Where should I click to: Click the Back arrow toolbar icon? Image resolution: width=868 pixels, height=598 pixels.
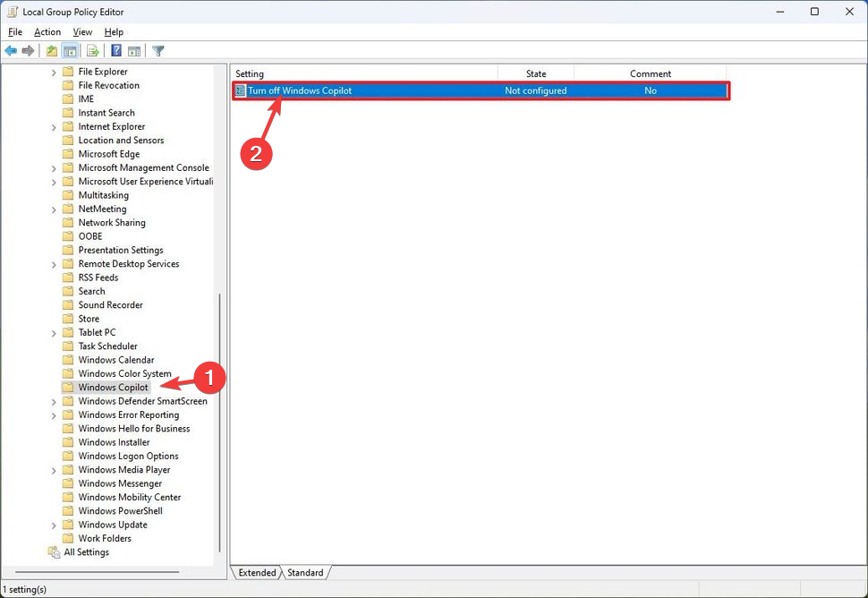click(11, 51)
